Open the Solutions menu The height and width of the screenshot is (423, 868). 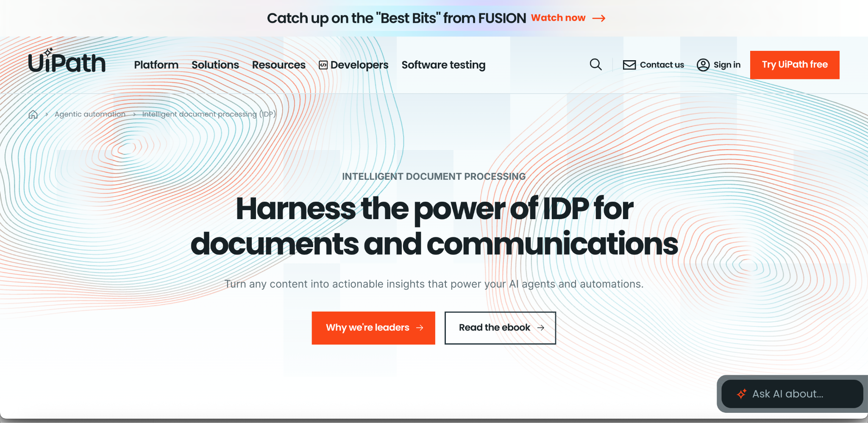tap(215, 65)
